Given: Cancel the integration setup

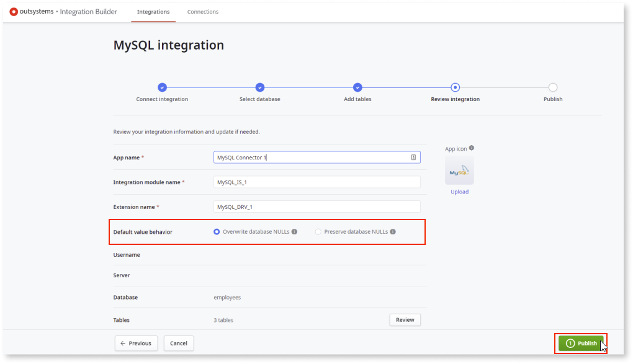Looking at the screenshot, I should [x=178, y=343].
